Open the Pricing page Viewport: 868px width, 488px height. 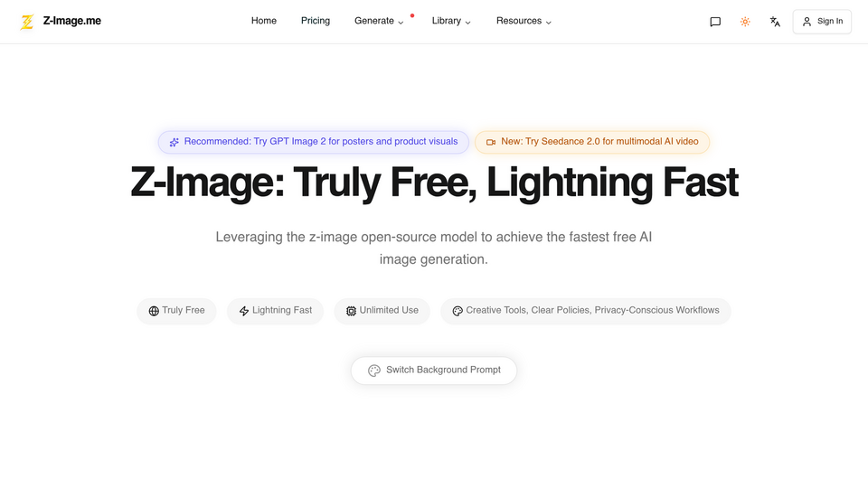pyautogui.click(x=316, y=21)
